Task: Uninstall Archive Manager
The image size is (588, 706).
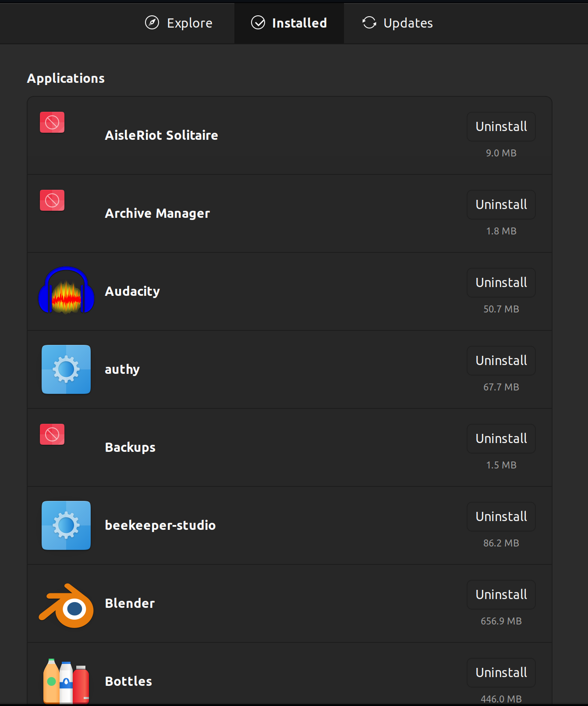Action: tap(501, 204)
